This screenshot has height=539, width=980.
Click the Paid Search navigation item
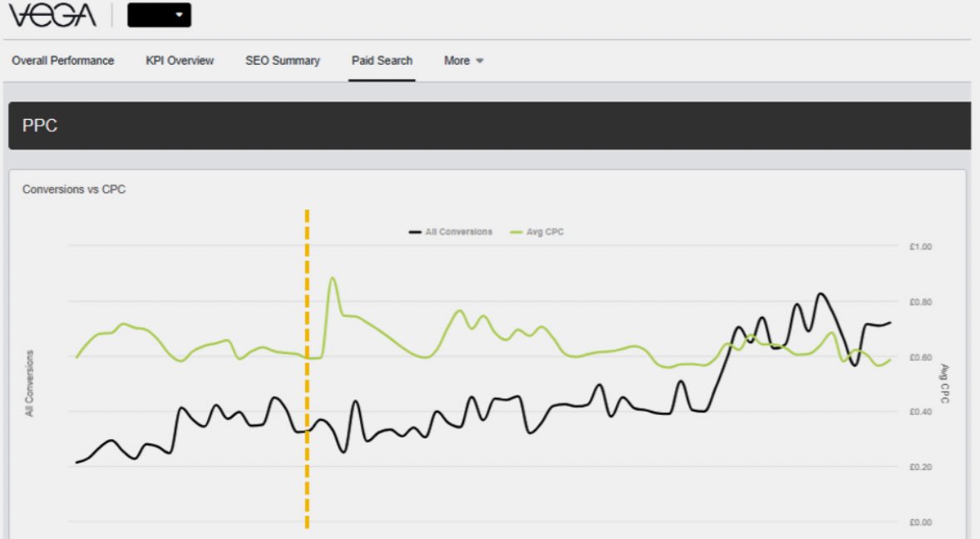381,60
